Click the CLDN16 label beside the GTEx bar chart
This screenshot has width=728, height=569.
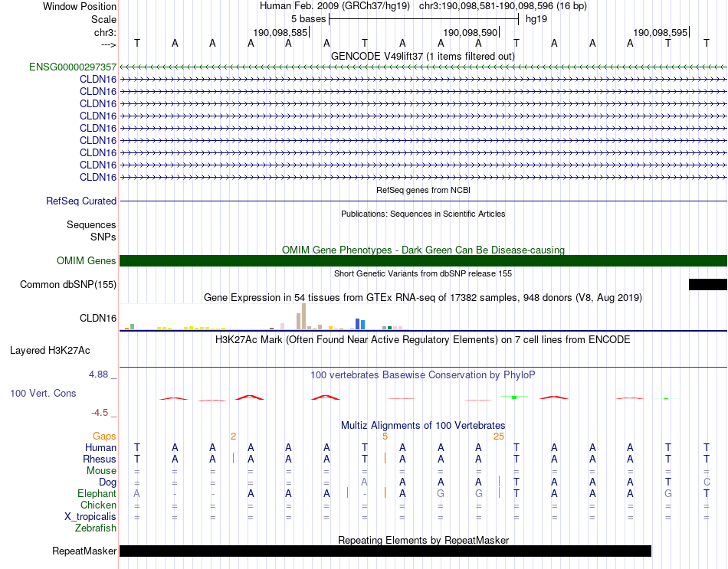coord(97,318)
